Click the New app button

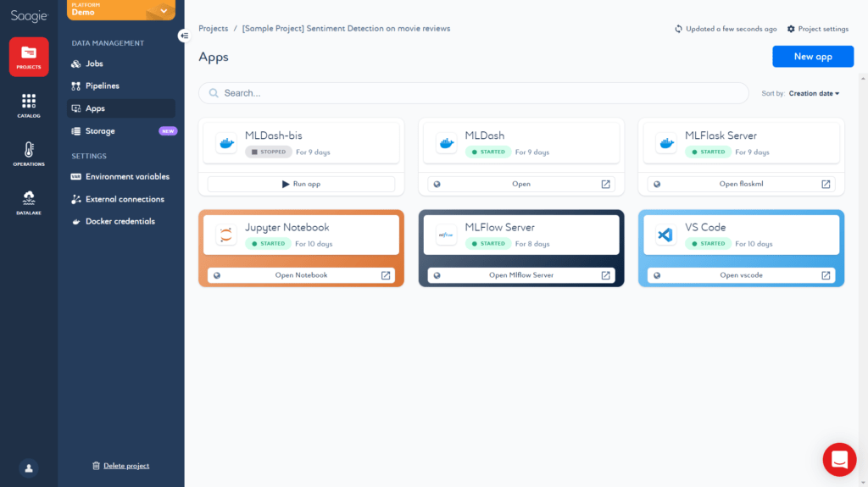click(813, 57)
